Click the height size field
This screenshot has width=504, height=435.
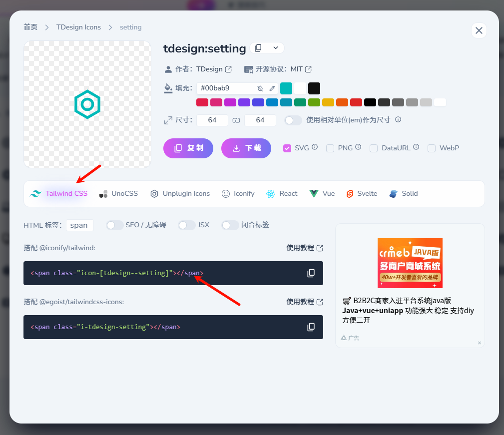260,120
